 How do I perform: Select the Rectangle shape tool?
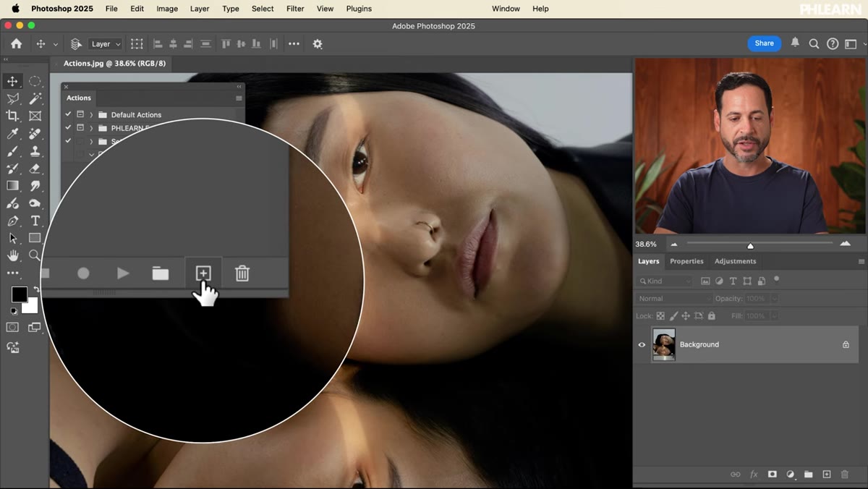(35, 238)
